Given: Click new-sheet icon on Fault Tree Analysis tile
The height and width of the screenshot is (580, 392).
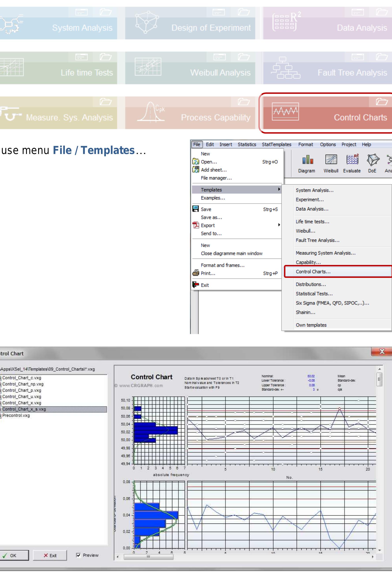Looking at the screenshot, I should [358, 57].
